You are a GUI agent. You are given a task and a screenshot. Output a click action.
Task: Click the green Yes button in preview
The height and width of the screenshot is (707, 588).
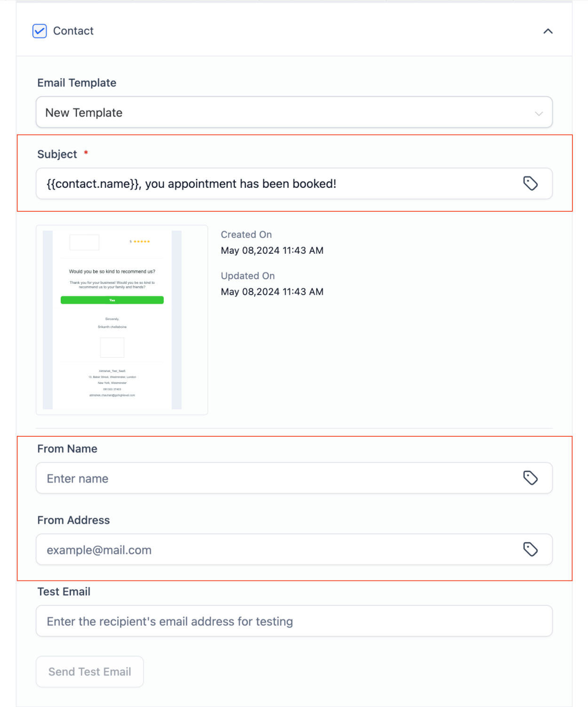click(x=112, y=300)
